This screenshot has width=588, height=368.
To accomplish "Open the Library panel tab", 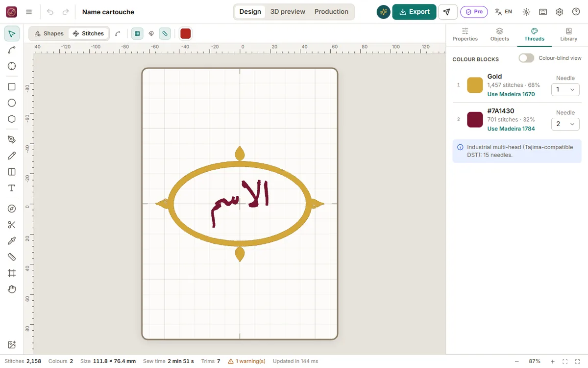I will (x=569, y=34).
